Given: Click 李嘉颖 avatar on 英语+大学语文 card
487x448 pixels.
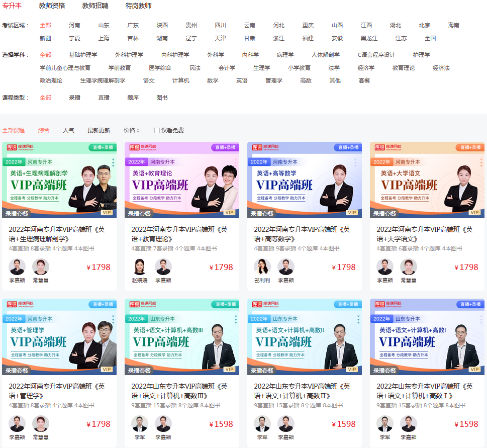Looking at the screenshot, I should 385,267.
